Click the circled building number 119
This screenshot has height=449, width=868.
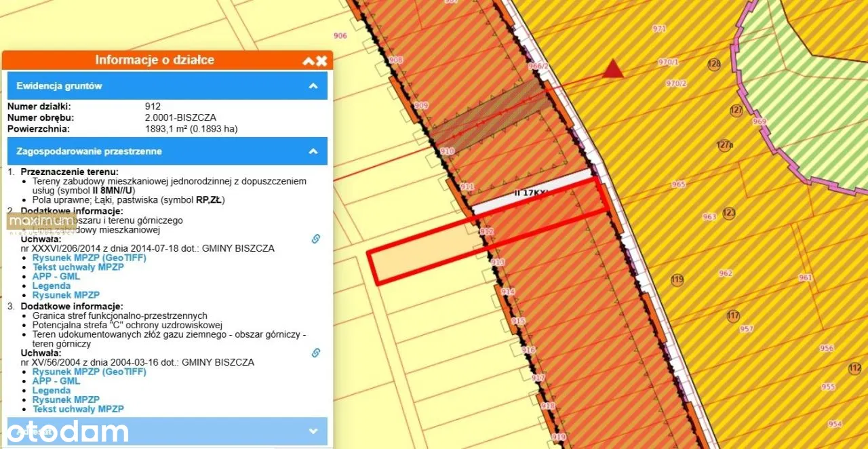coord(677,279)
